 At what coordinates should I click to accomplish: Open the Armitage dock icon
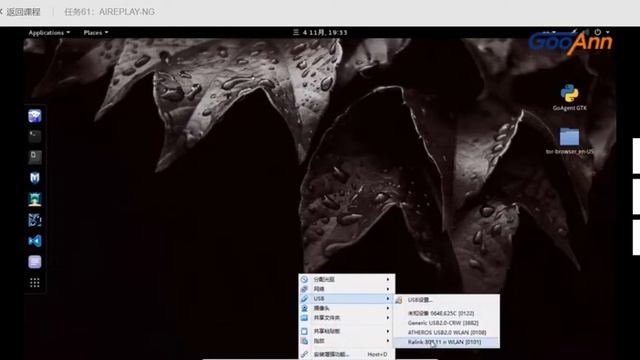tap(35, 199)
